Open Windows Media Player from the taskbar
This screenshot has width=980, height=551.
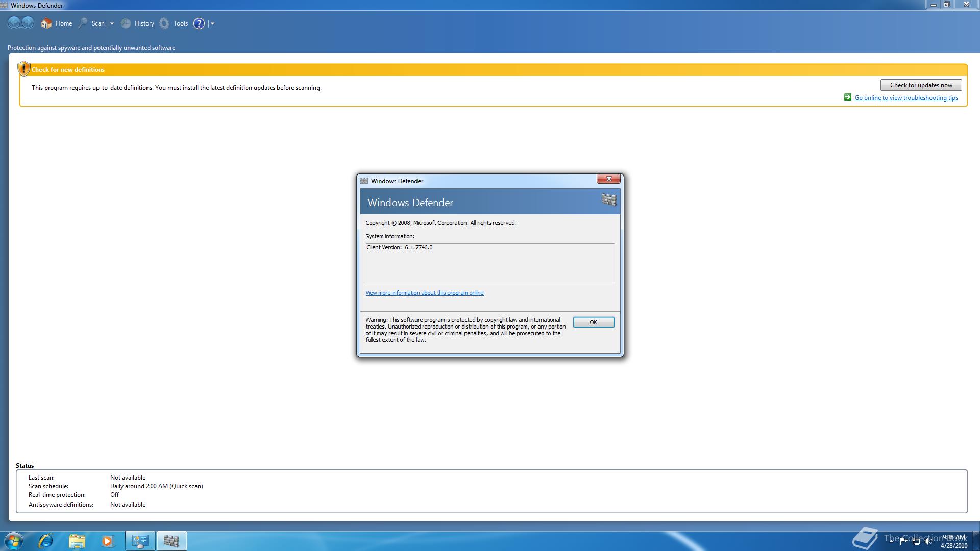(x=107, y=541)
